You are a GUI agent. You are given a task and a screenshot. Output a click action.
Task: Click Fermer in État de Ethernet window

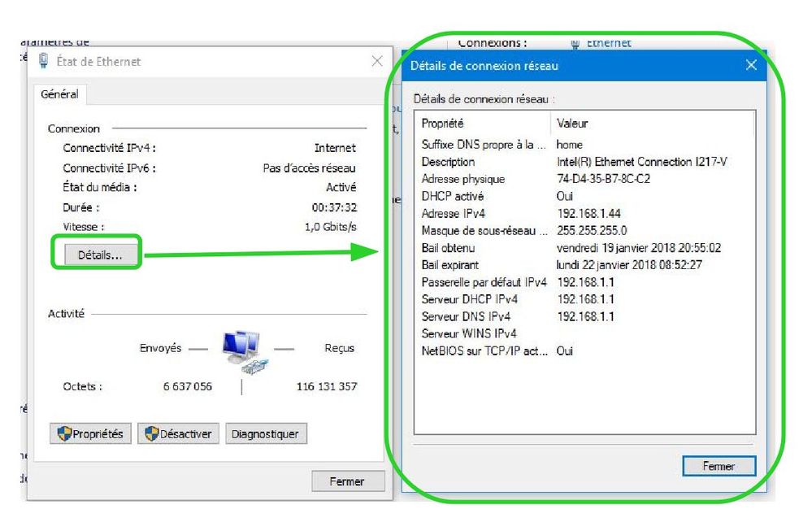pos(346,481)
